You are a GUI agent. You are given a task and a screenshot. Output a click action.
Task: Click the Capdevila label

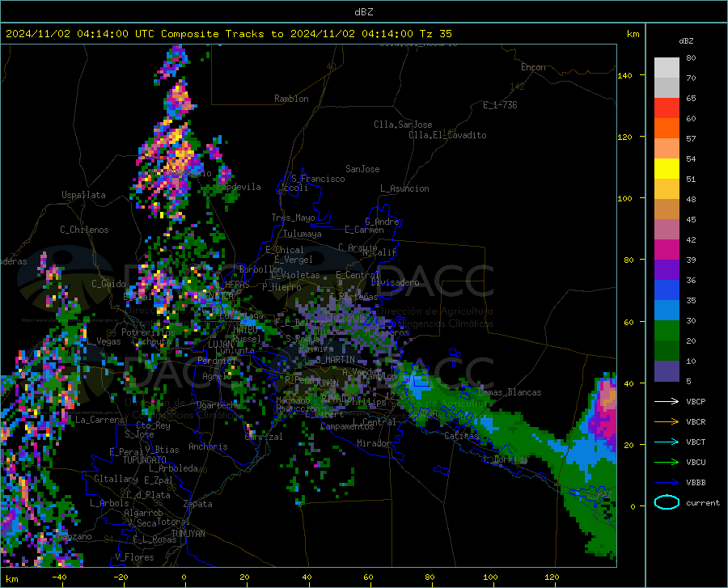(239, 187)
